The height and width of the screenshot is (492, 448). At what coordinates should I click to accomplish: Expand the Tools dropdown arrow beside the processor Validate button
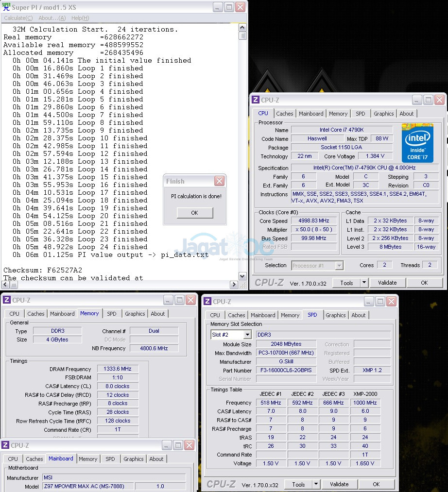pyautogui.click(x=363, y=283)
